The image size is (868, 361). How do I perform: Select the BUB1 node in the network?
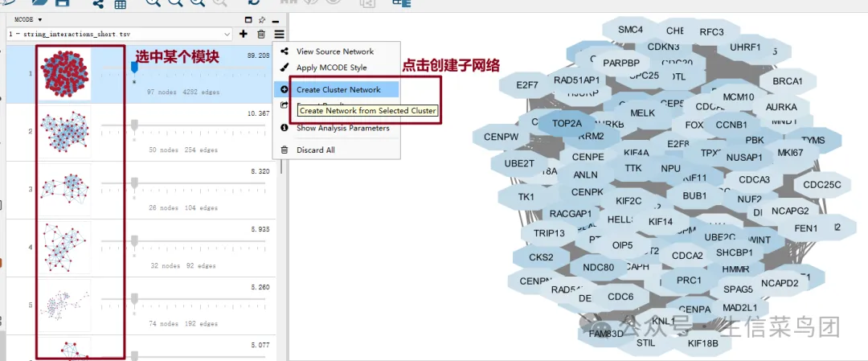pyautogui.click(x=694, y=195)
